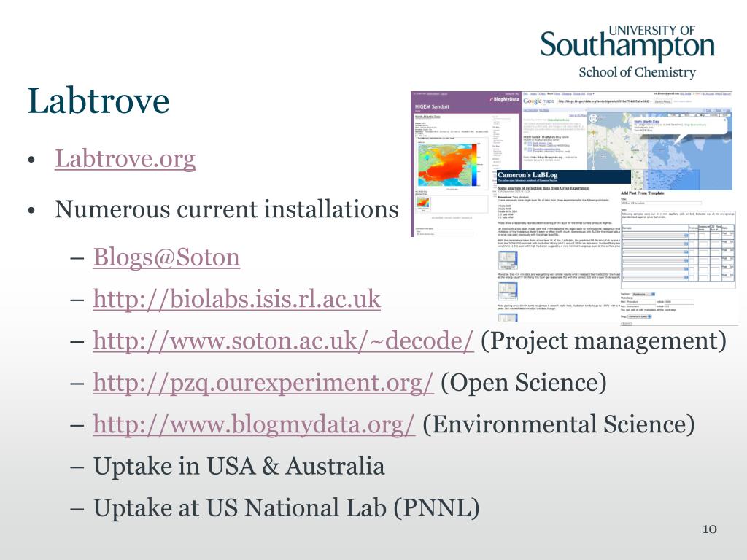The height and width of the screenshot is (560, 747).
Task: Open the www.blogmydata.org link
Action: [x=255, y=424]
